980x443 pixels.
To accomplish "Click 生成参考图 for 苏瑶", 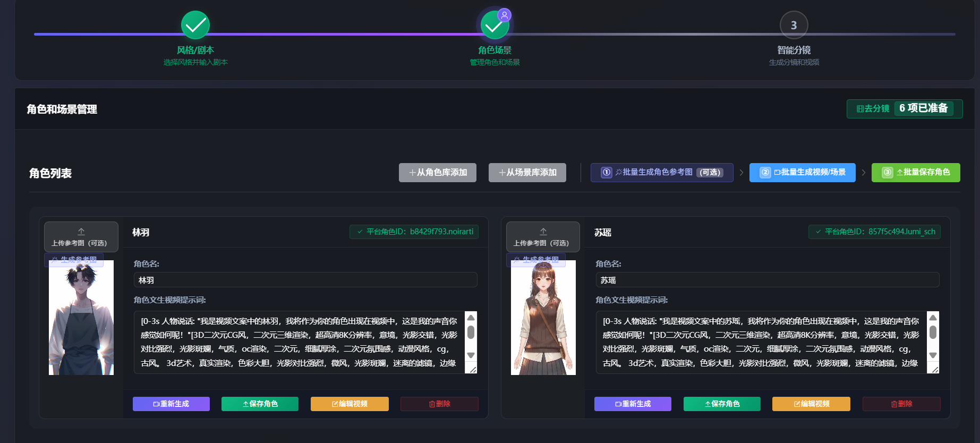I will pyautogui.click(x=536, y=260).
